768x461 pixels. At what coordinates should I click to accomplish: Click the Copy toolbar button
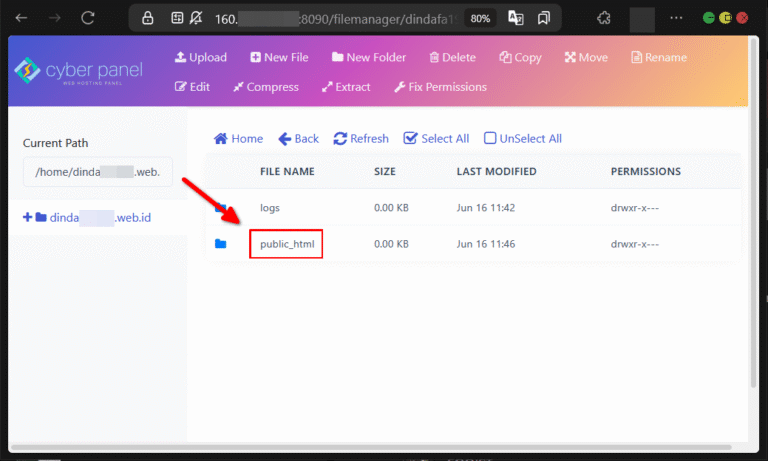tap(520, 57)
